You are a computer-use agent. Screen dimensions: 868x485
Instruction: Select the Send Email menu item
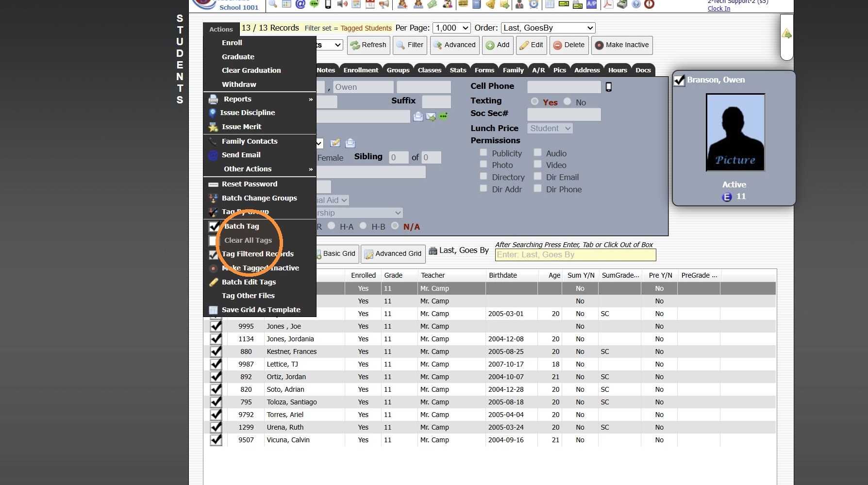[241, 155]
